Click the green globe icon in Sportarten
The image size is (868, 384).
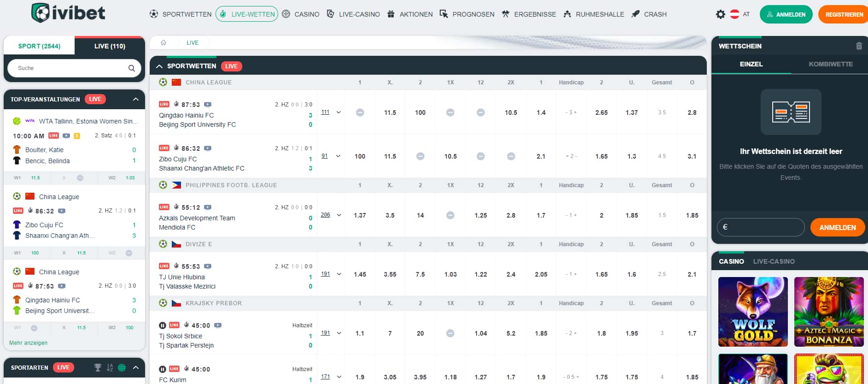122,367
